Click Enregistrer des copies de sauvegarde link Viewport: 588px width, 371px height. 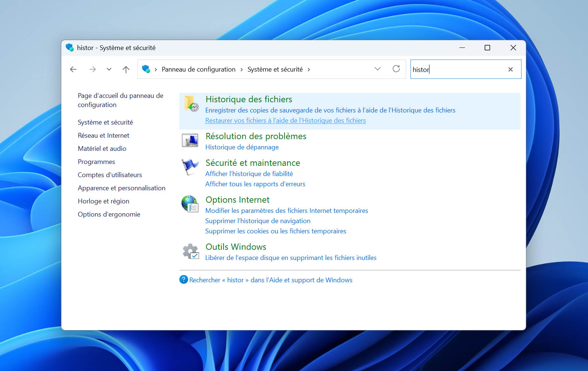(x=330, y=110)
